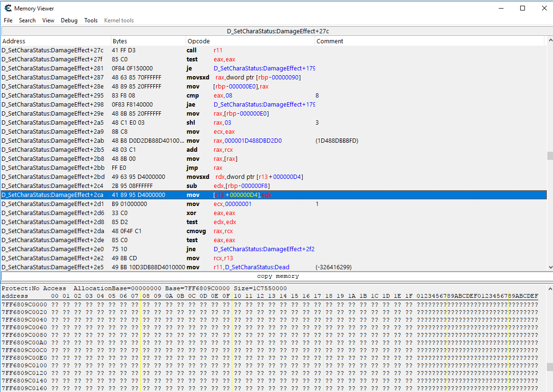Open the View menu
Image resolution: width=553 pixels, height=392 pixels.
[x=48, y=20]
